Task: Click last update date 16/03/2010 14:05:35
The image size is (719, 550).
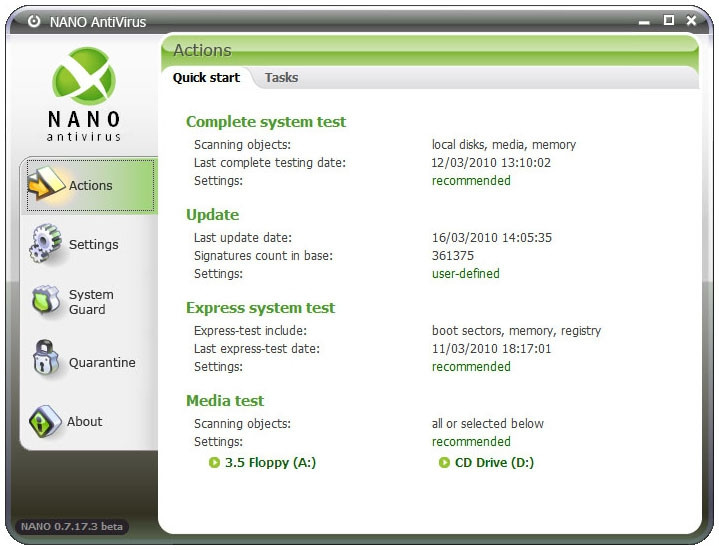Action: [x=492, y=238]
